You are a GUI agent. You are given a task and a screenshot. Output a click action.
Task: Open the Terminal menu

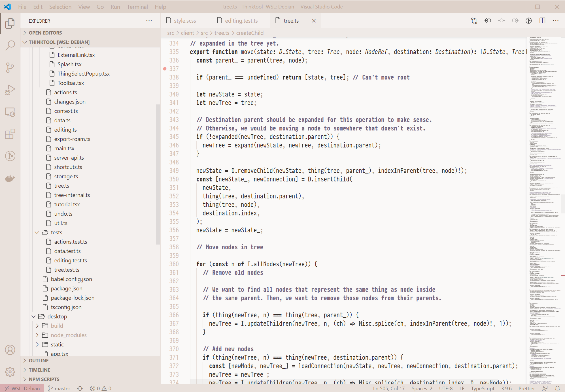(x=137, y=7)
